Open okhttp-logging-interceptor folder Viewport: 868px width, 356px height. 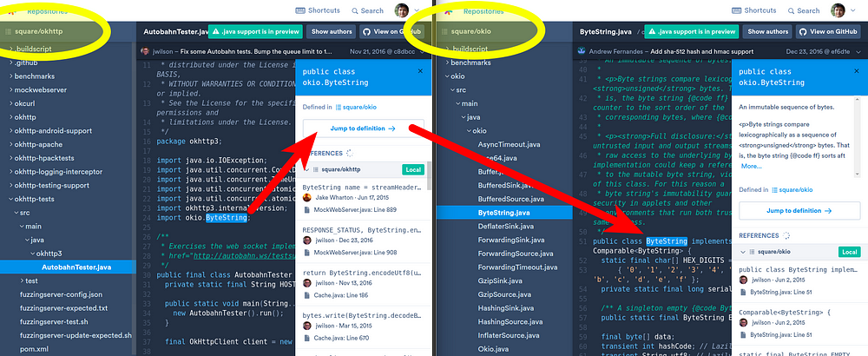tap(59, 172)
